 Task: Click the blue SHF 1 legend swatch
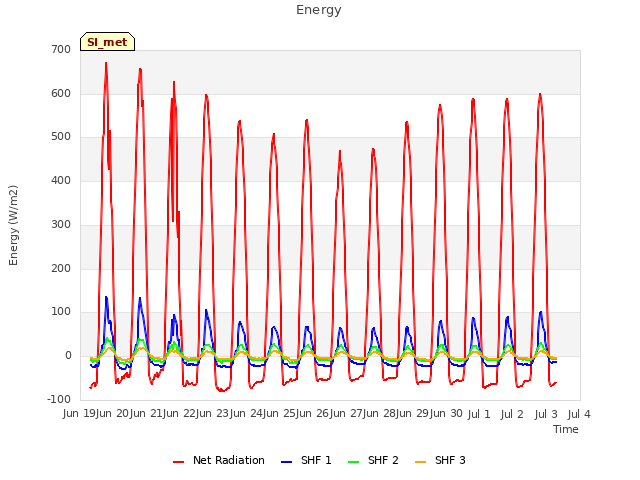coord(287,462)
